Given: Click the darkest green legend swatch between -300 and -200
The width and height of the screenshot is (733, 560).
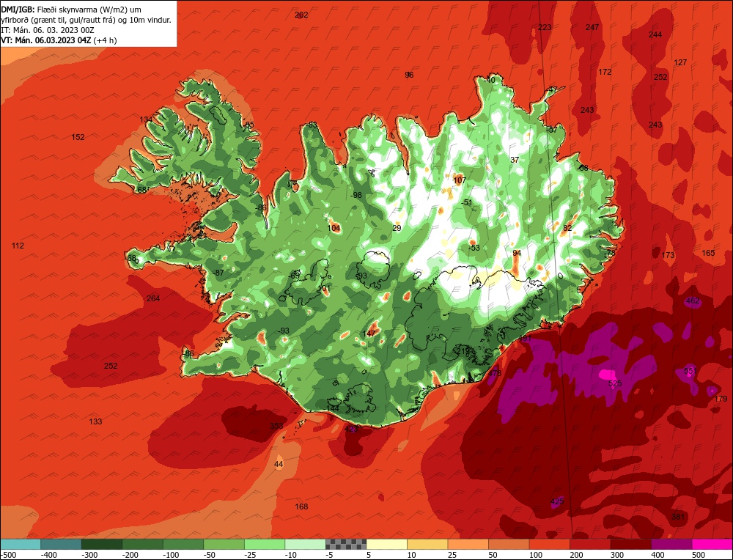Looking at the screenshot, I should [102, 545].
